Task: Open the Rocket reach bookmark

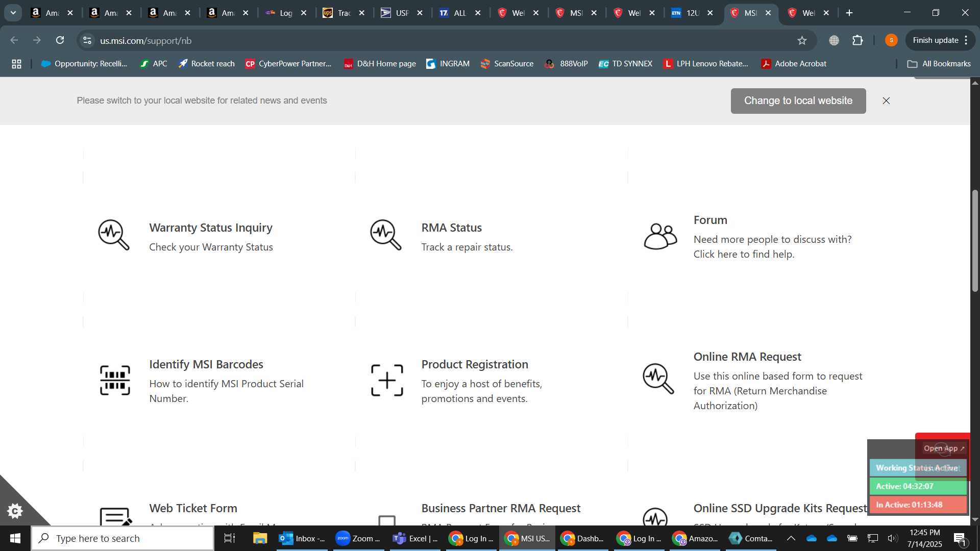Action: 206,64
